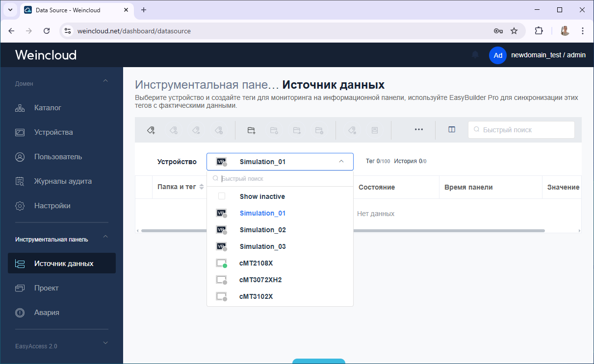Screen dimensions: 594x364
Task: Expand the EasyAccess 2.0 sidebar section
Action: click(x=105, y=343)
